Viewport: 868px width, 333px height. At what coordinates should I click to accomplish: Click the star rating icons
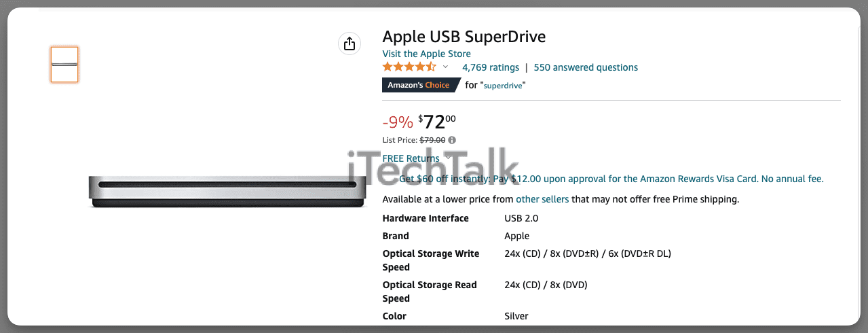[409, 67]
